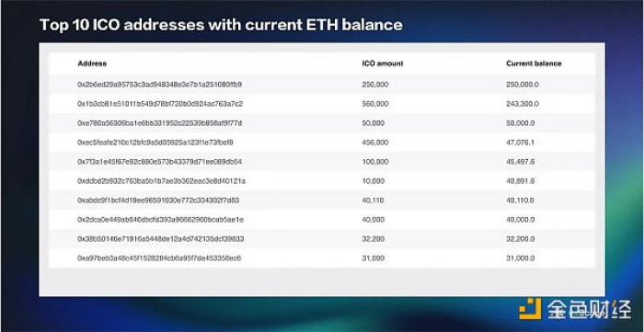Click the address starting with 0x1b3cb81e
644x332 pixels.
[x=160, y=104]
